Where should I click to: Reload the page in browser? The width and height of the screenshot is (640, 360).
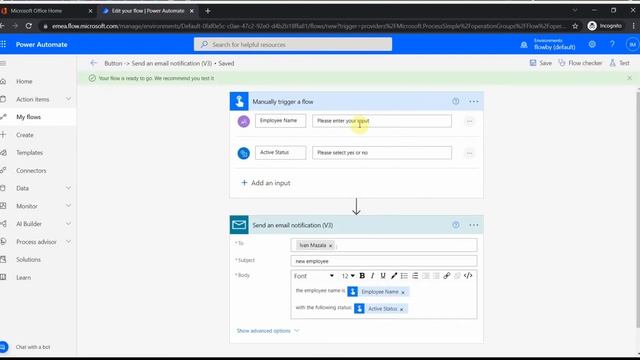[x=29, y=26]
